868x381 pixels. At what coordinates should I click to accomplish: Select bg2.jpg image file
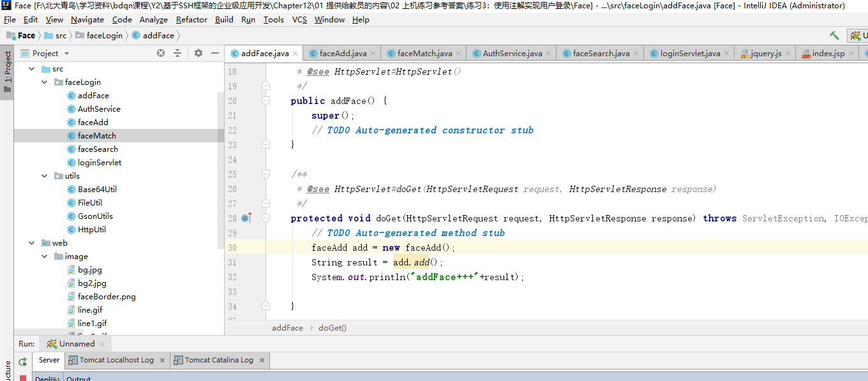click(92, 283)
